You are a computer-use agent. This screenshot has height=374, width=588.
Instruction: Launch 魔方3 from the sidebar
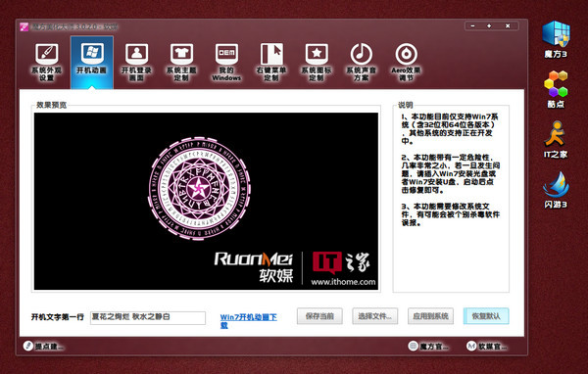tap(556, 39)
